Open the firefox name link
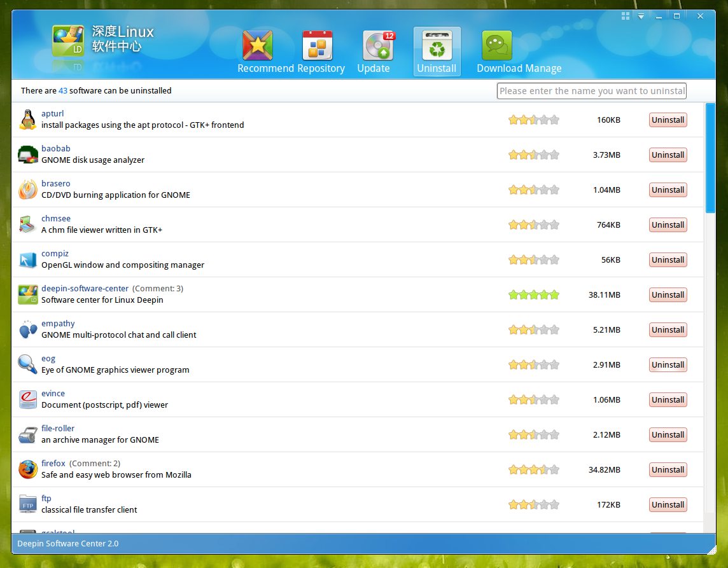728x568 pixels. [x=53, y=463]
